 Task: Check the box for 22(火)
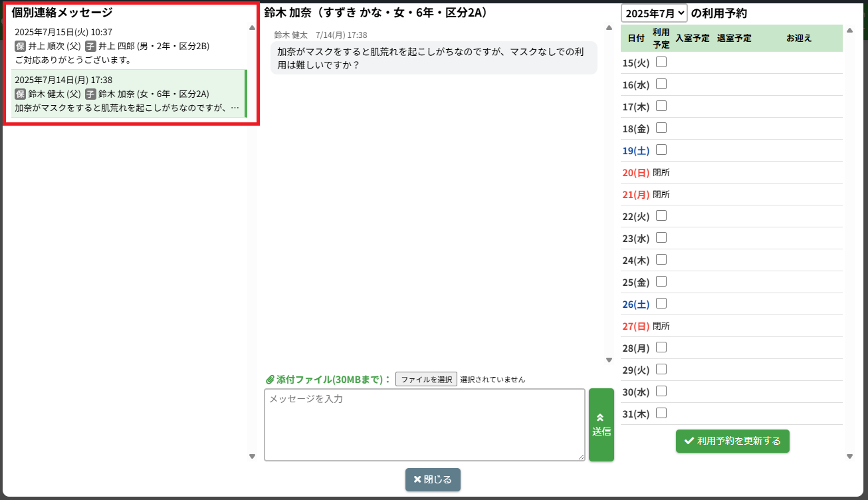point(661,216)
